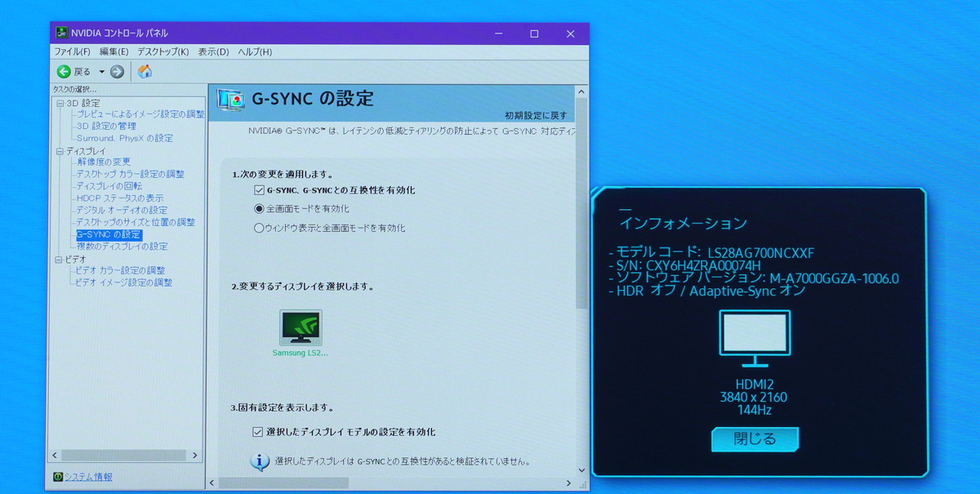Viewport: 980px width, 494px height.
Task: Select ビデオ イメージ設定の調整 in the tree
Action: pos(124,283)
